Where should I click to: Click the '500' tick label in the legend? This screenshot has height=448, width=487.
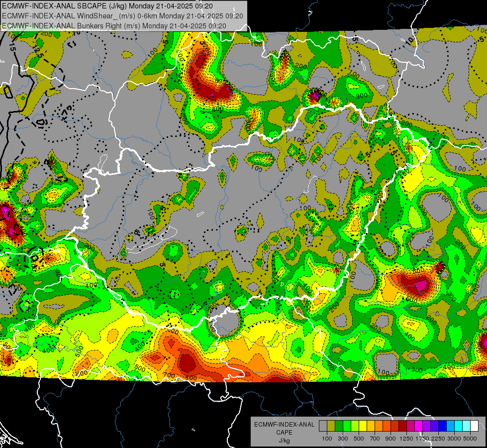(359, 439)
